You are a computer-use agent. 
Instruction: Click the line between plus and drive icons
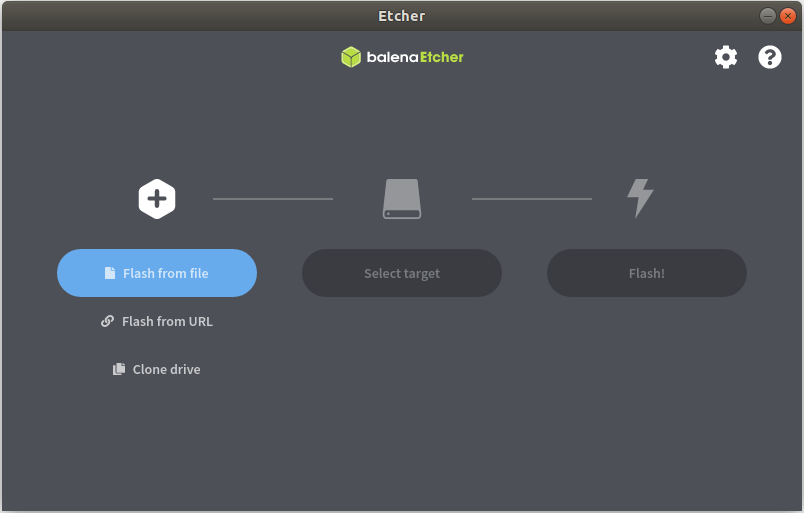[x=273, y=199]
